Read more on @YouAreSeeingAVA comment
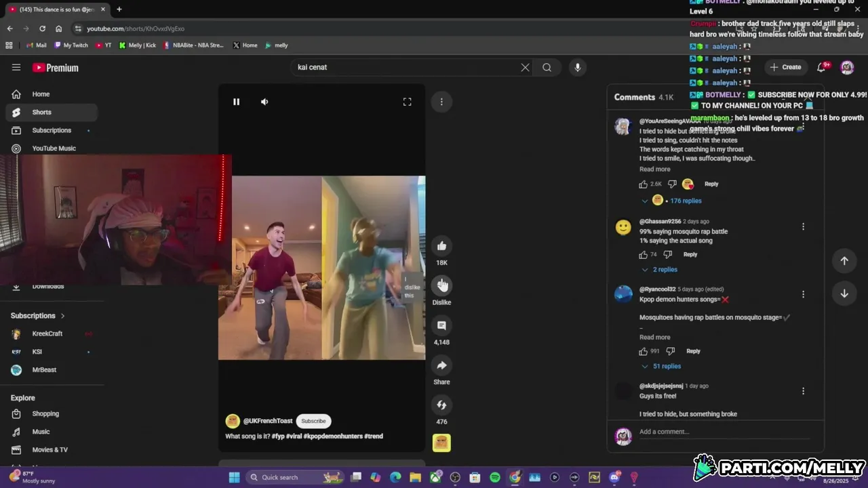868x488 pixels. point(654,169)
